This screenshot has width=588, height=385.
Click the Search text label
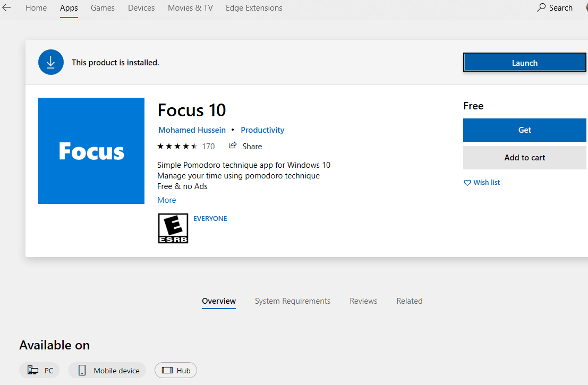[560, 8]
